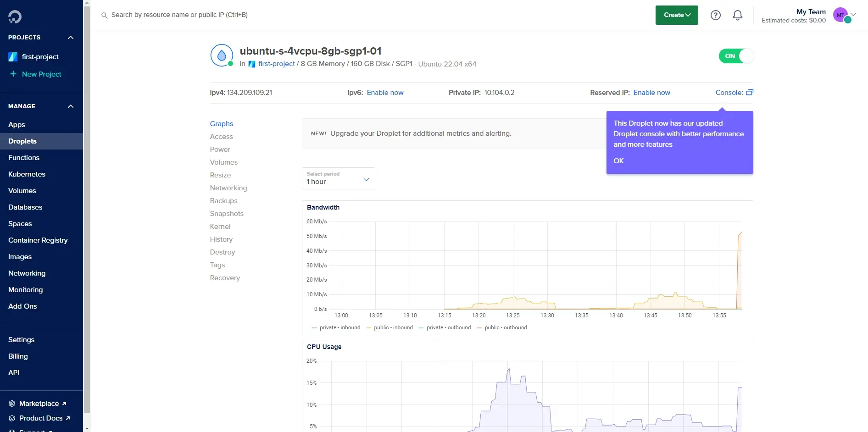The height and width of the screenshot is (432, 868).
Task: Open the Tags tab
Action: [x=217, y=265]
